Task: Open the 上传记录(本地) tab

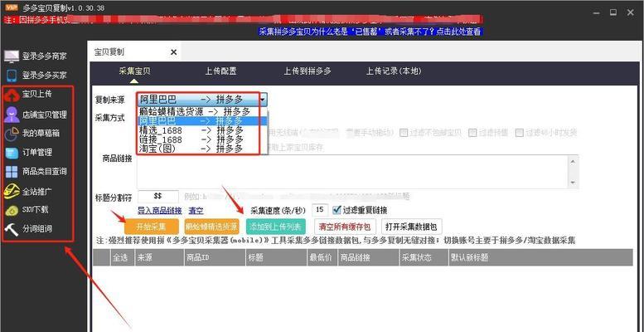Action: 394,71
